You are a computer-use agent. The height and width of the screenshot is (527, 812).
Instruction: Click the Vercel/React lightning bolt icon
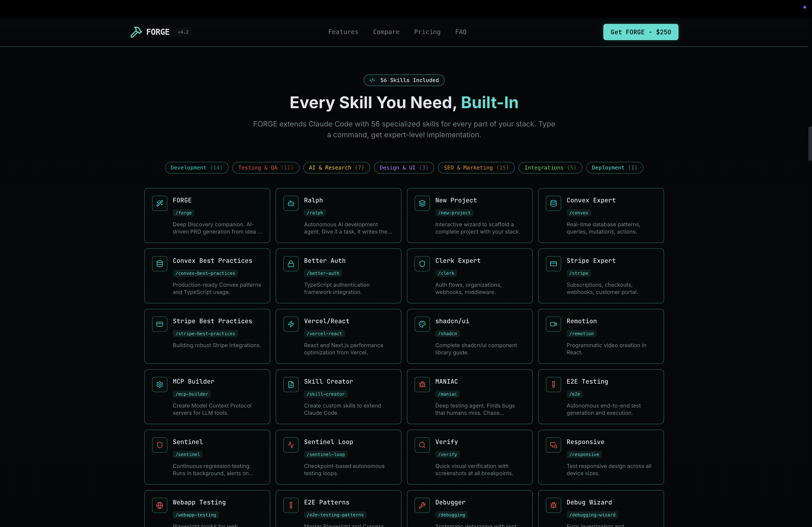(x=291, y=324)
